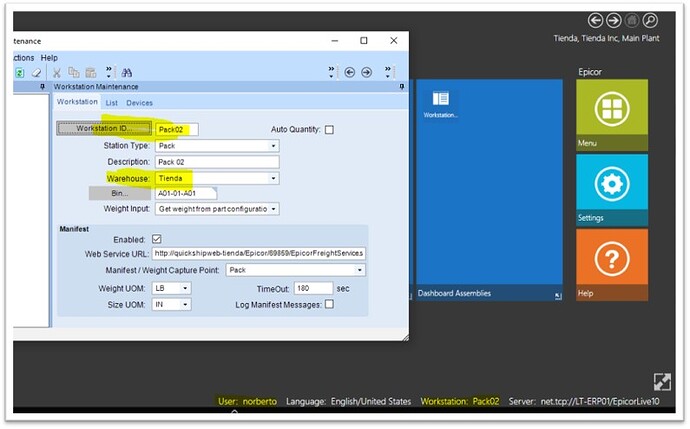
Task: Click the binoculars Search icon
Action: tap(127, 72)
